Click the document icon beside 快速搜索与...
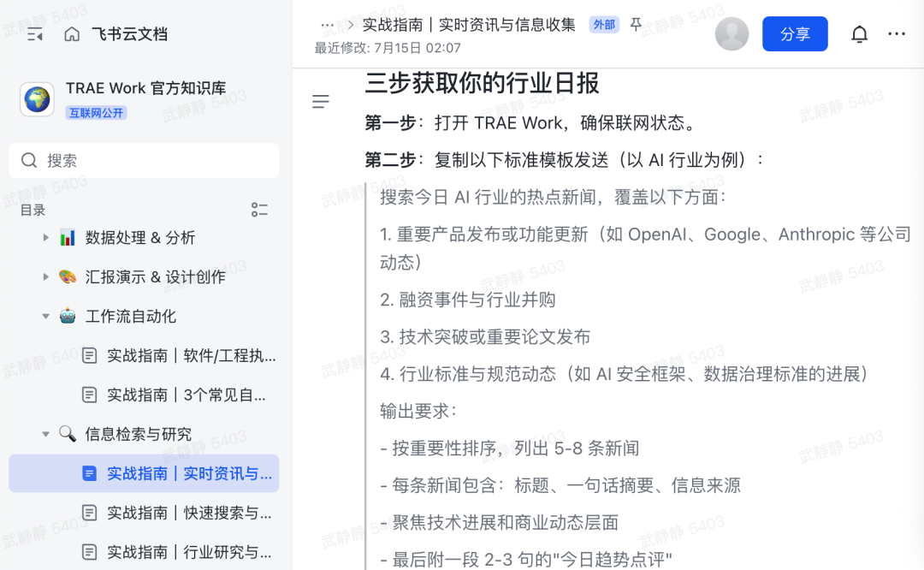The height and width of the screenshot is (570, 924). click(90, 513)
